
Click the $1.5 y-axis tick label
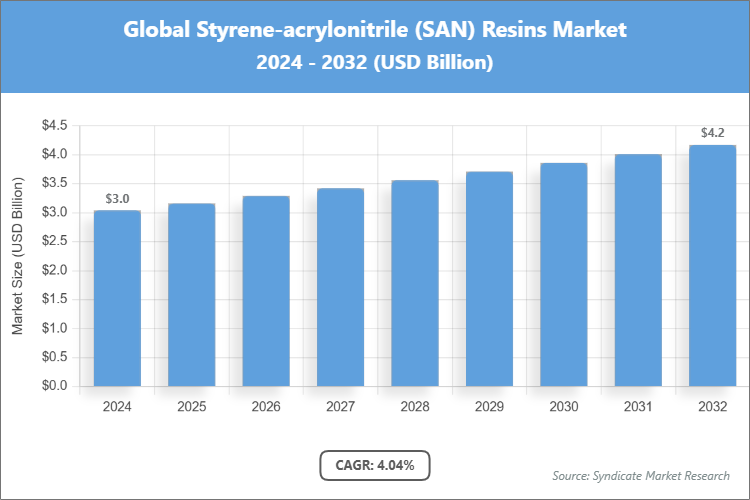click(55, 299)
